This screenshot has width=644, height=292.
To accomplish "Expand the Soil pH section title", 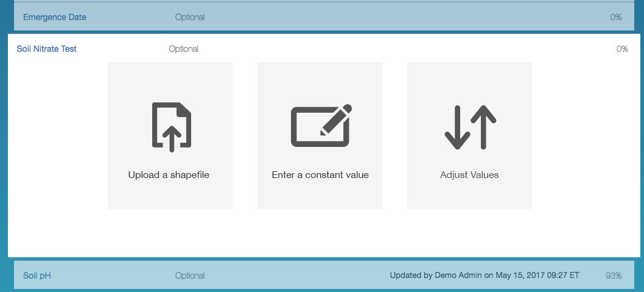I will coord(37,276).
